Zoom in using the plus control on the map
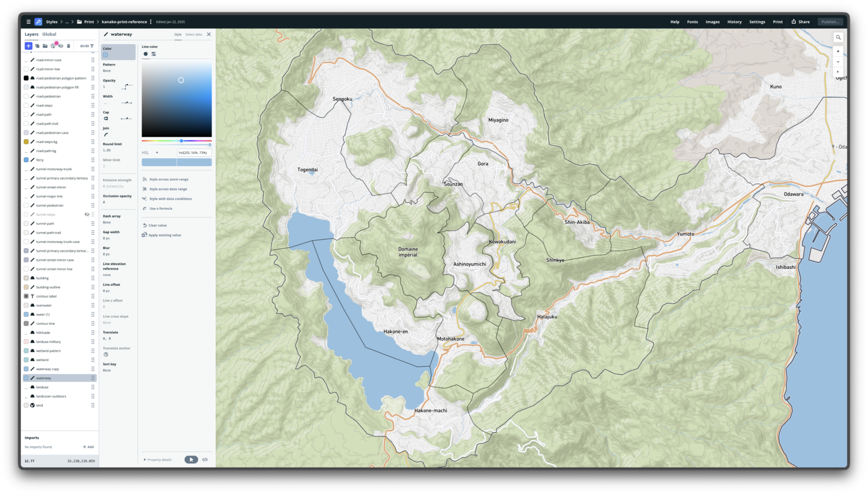Viewport: 868px width, 494px height. pos(838,50)
